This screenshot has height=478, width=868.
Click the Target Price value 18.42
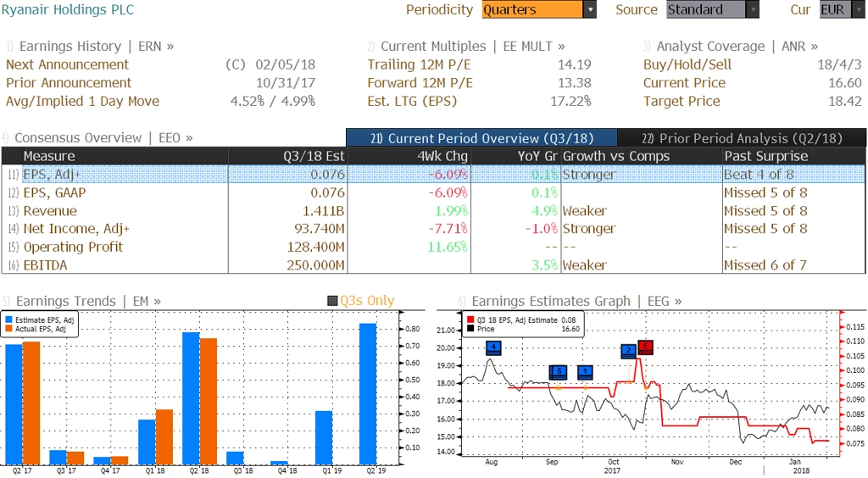click(x=845, y=101)
